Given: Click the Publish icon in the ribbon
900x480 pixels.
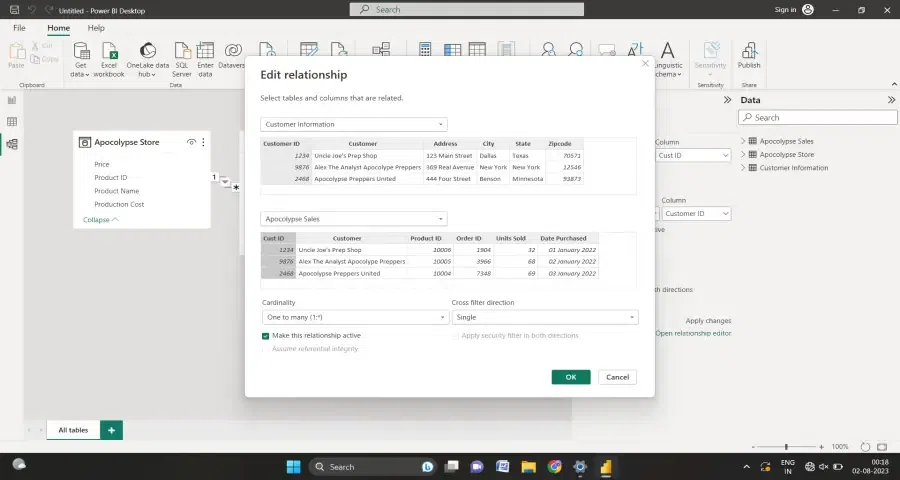Looking at the screenshot, I should click(x=749, y=54).
